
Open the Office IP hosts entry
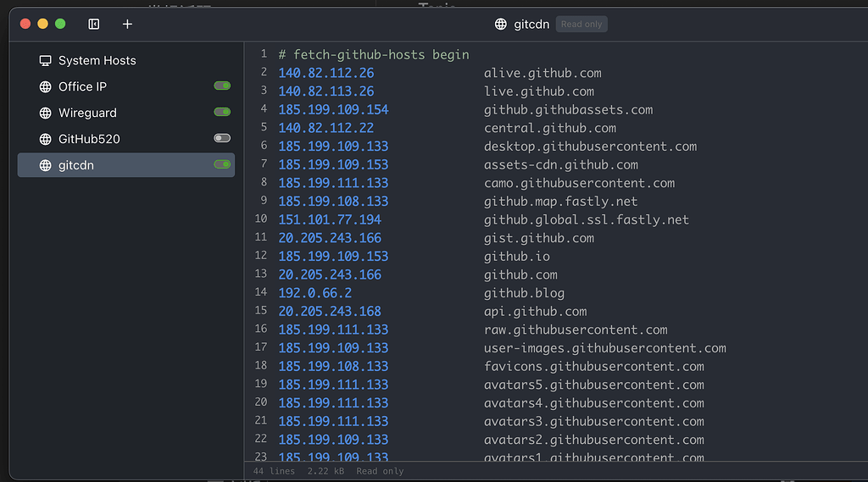126,87
